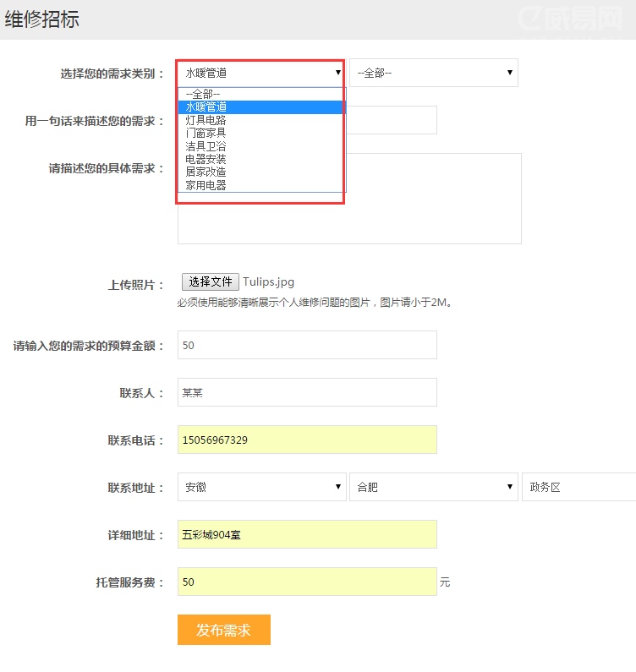Choose 门窗家具 in the open dropdown
This screenshot has width=636, height=672.
[x=206, y=133]
